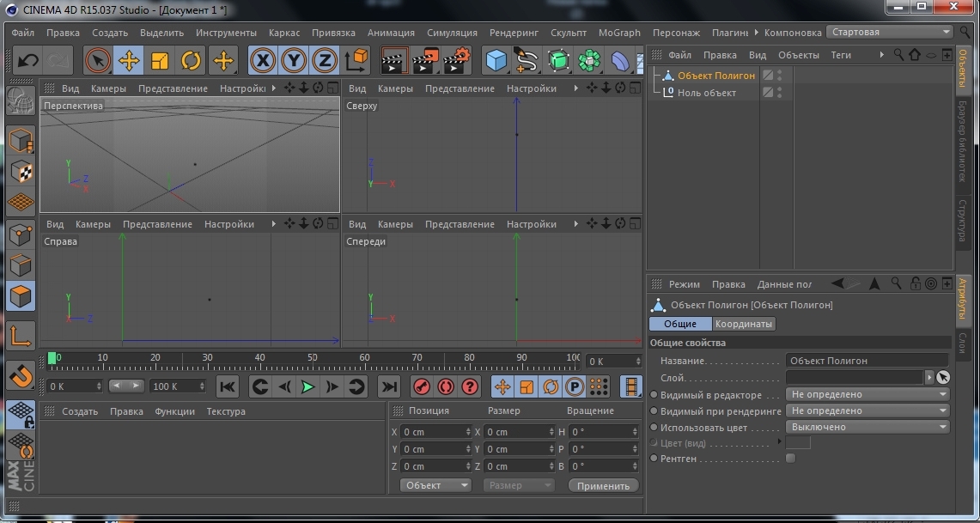
Task: Select the Move tool in top toolbar
Action: (128, 61)
